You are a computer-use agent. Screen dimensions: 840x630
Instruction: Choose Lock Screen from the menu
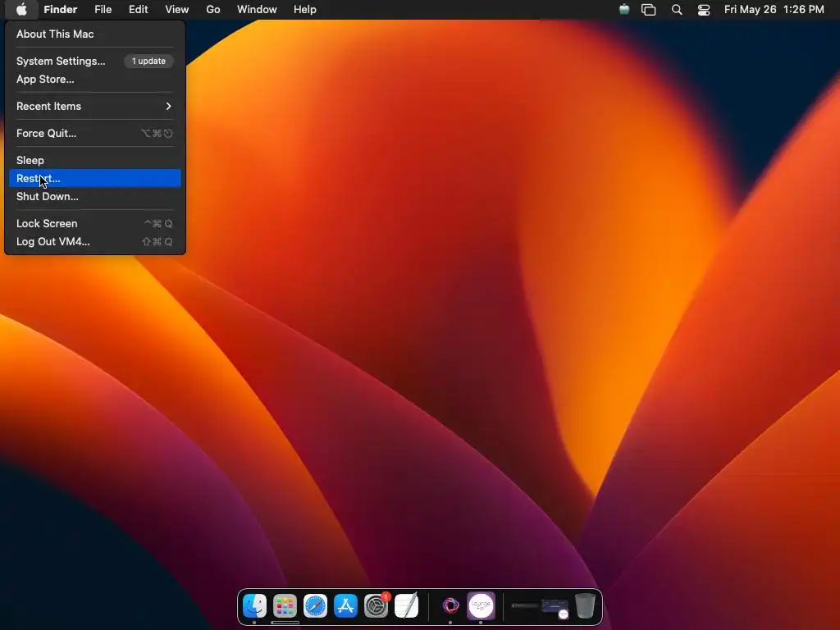95,223
